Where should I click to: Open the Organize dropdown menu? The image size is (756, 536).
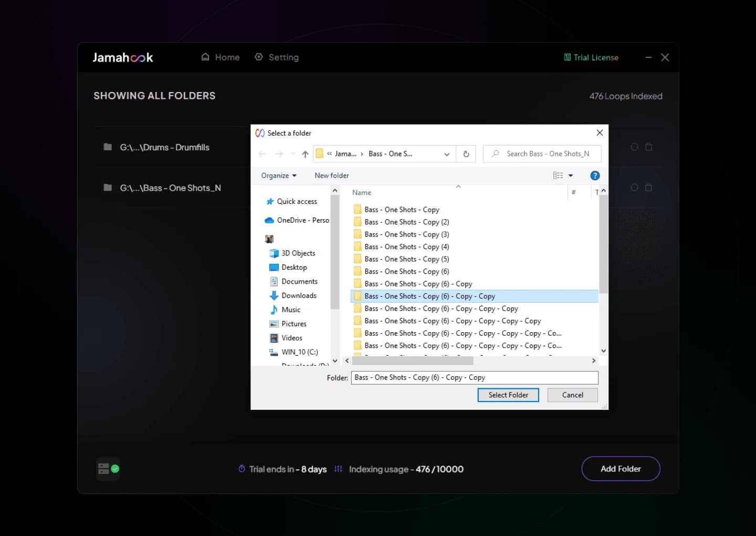[278, 175]
